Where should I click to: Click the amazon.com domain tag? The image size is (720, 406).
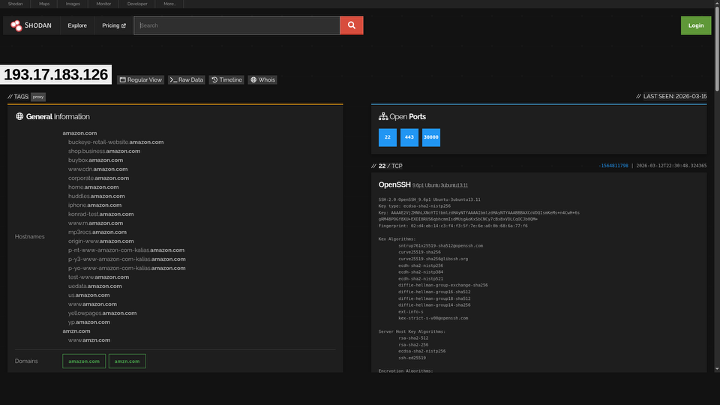coord(83,361)
